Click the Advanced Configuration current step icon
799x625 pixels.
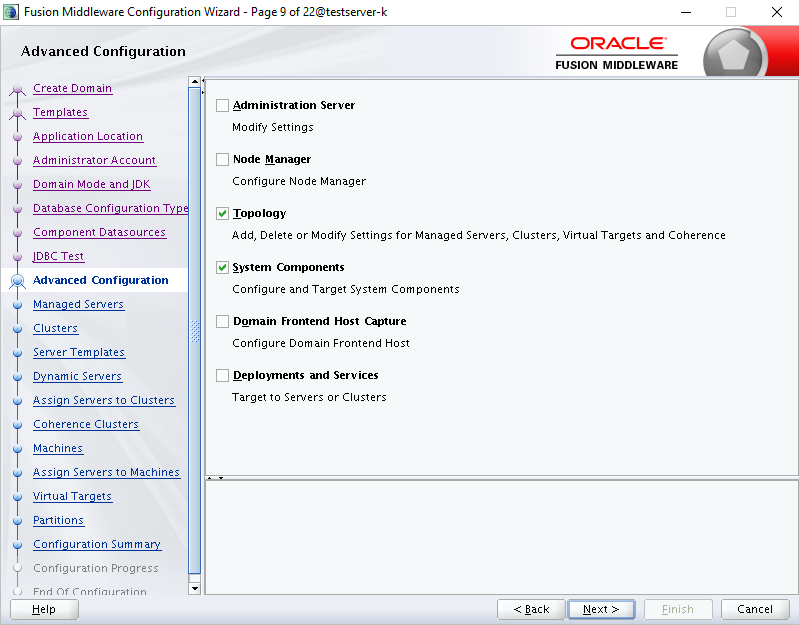18,281
